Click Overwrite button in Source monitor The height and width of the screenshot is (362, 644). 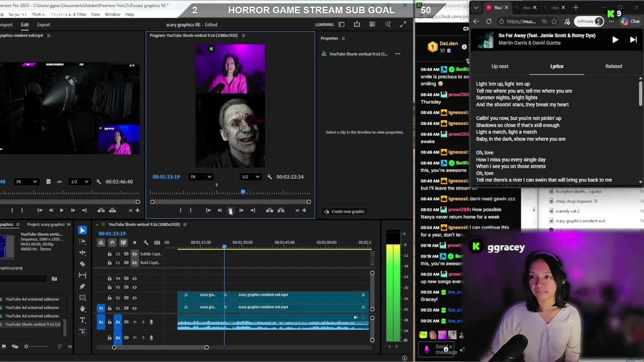112,210
